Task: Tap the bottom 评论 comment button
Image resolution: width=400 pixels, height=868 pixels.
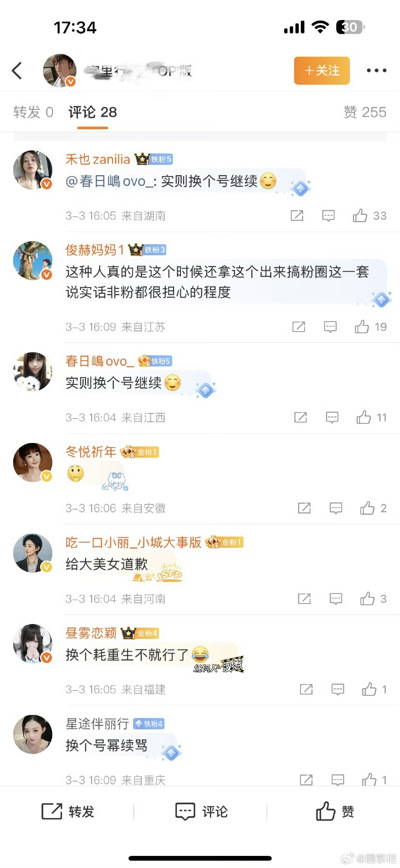Action: [x=201, y=812]
